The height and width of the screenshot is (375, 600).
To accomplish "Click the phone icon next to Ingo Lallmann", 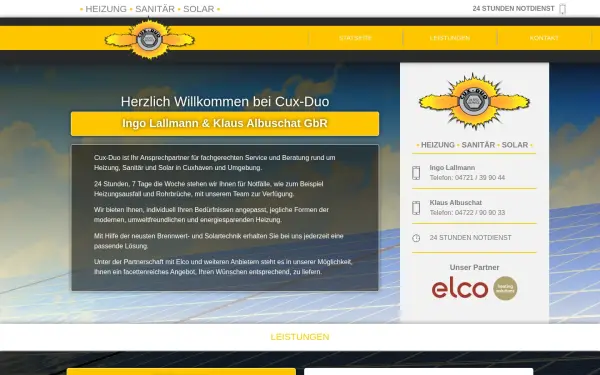I will pyautogui.click(x=416, y=173).
